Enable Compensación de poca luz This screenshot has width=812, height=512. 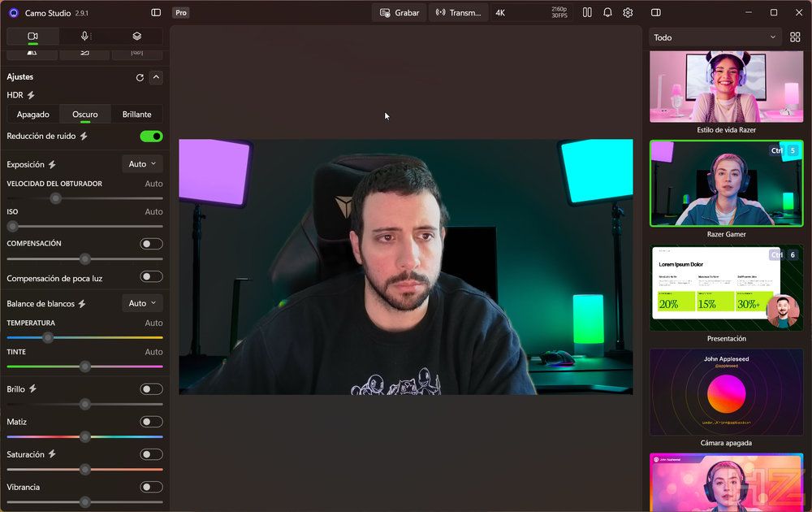tap(151, 277)
